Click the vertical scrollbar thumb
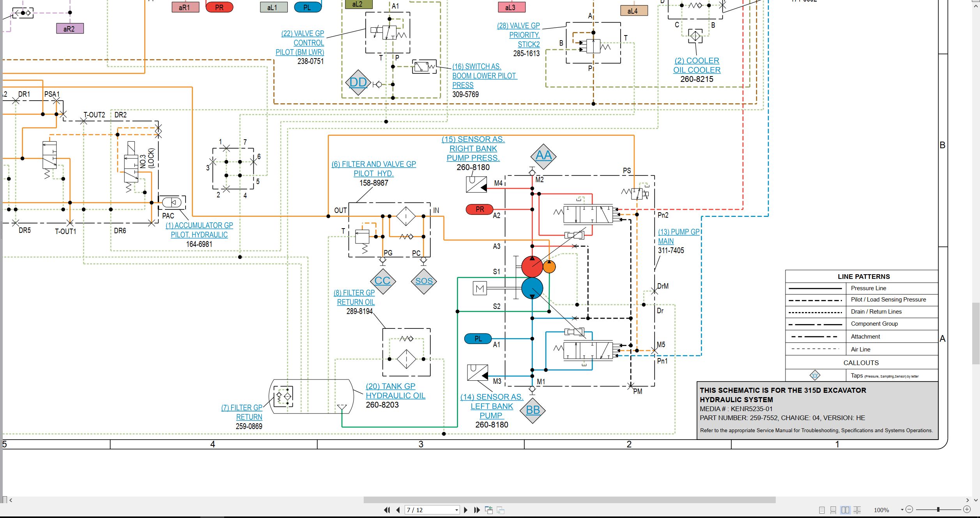Screen dimensions: 980x518 point(976,333)
